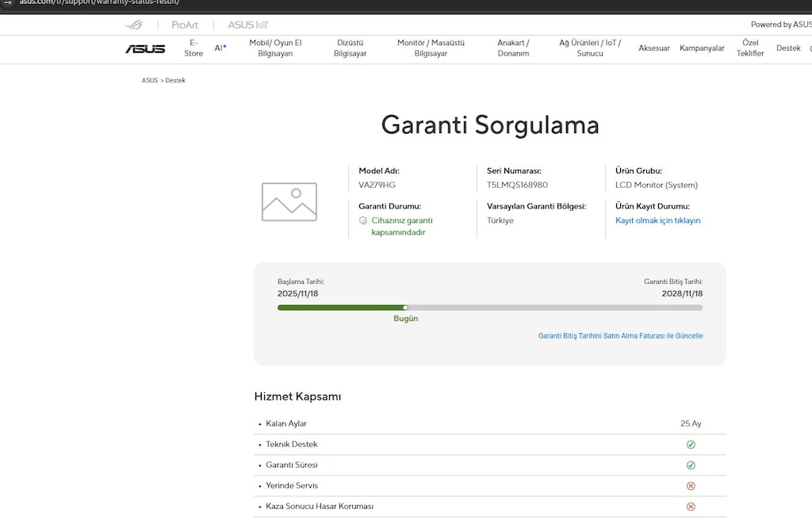Expand the Dizüstü Bilgisayar menu
Screen dimensions: 812x532
click(350, 48)
